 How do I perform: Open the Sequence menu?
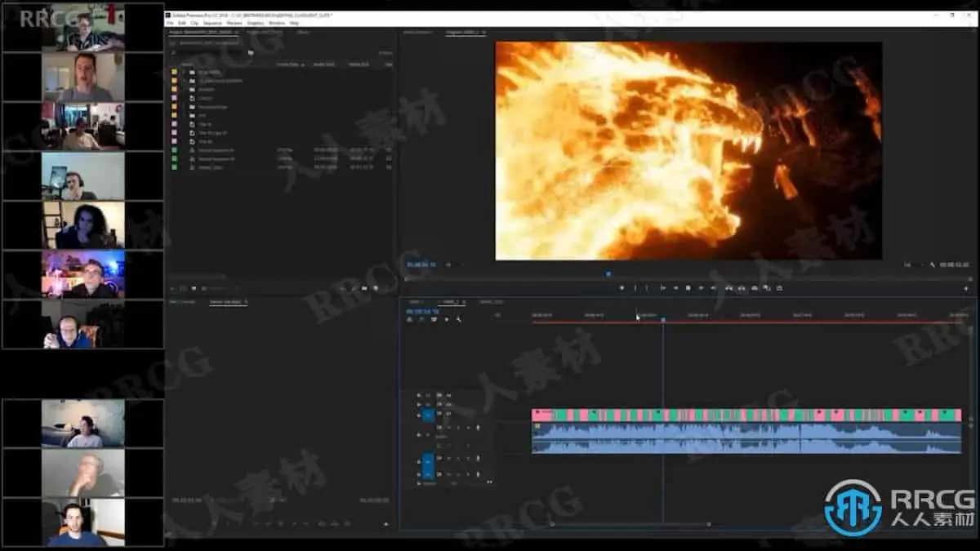coord(212,23)
